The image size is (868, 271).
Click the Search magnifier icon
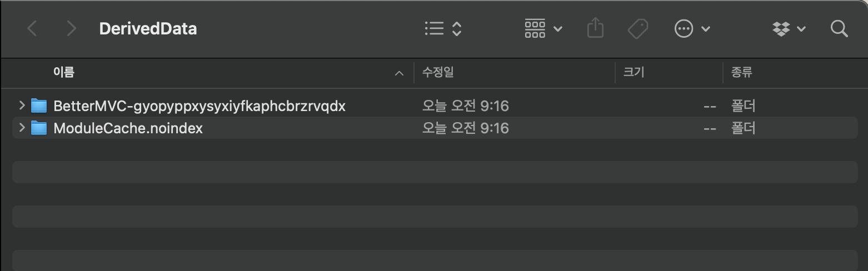click(x=839, y=29)
